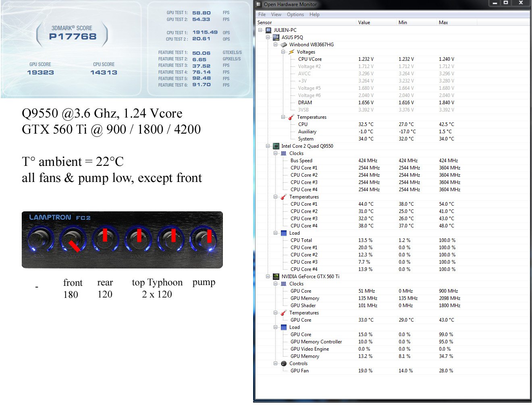The height and width of the screenshot is (407, 532).
Task: Click the Winbond W83667HG chip icon
Action: click(284, 45)
